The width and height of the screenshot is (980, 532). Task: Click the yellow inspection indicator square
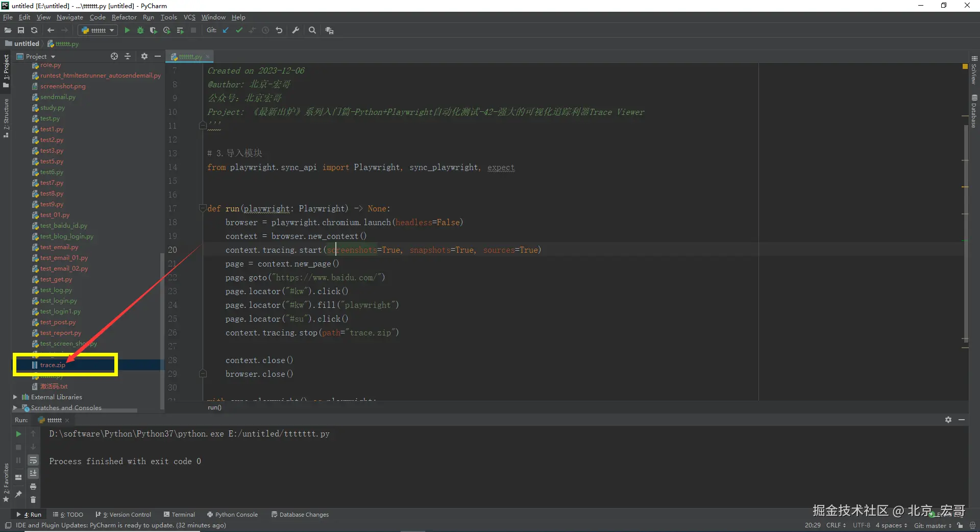965,66
